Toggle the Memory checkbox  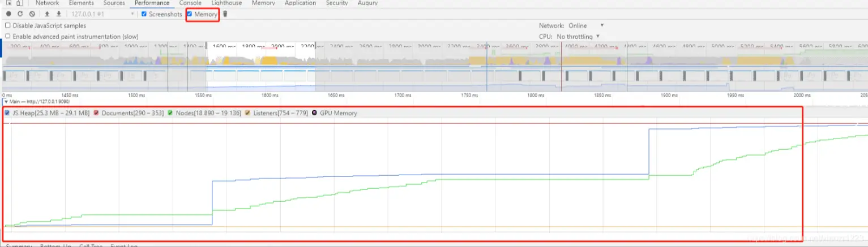point(190,14)
